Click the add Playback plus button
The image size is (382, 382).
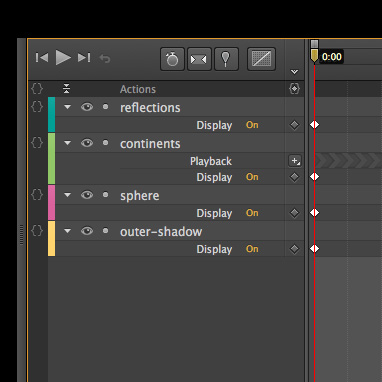295,161
